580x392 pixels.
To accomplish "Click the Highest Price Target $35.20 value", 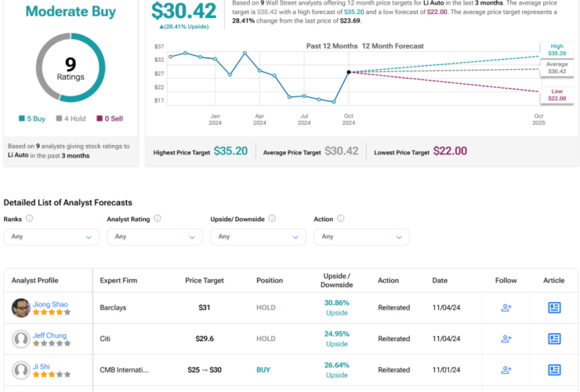I will [x=230, y=151].
